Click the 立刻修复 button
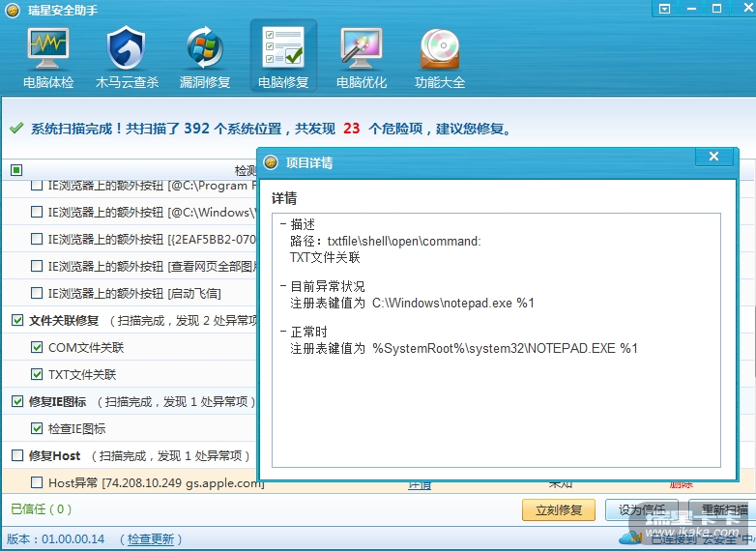The width and height of the screenshot is (756, 551). coord(559,510)
